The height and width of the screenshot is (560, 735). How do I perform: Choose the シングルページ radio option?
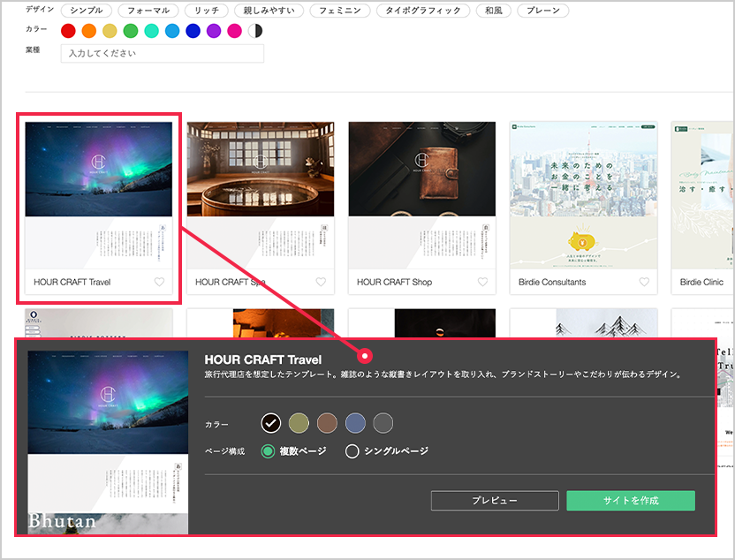coord(352,451)
